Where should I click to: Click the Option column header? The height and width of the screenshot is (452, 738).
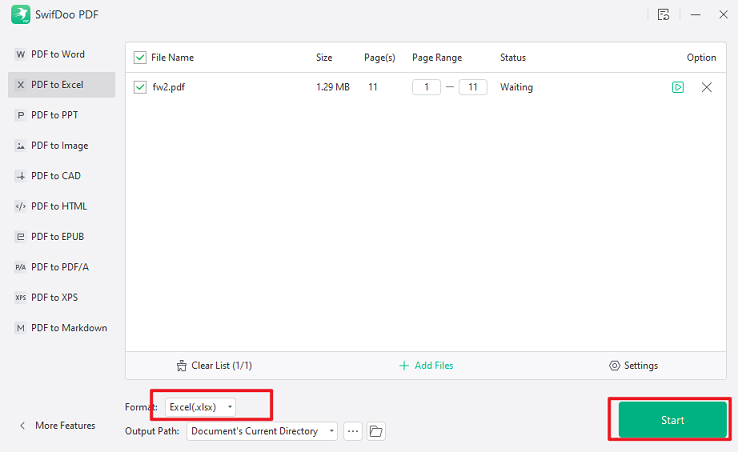(x=701, y=57)
